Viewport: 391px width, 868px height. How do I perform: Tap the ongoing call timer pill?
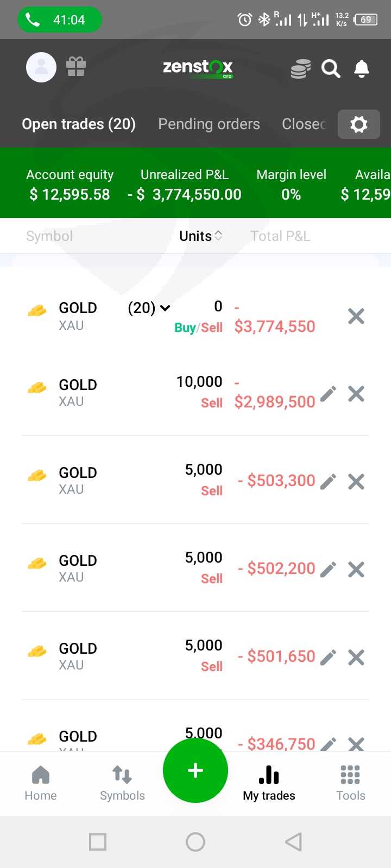point(60,20)
